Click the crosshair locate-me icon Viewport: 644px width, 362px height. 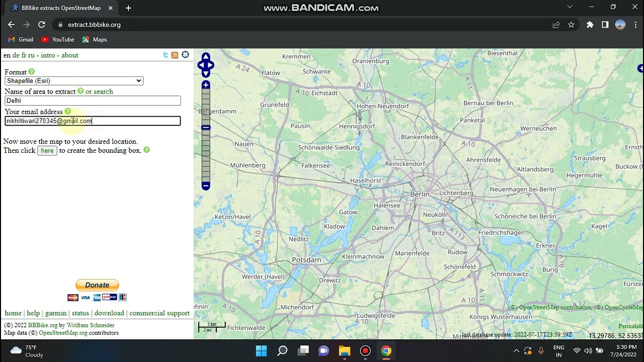(185, 54)
